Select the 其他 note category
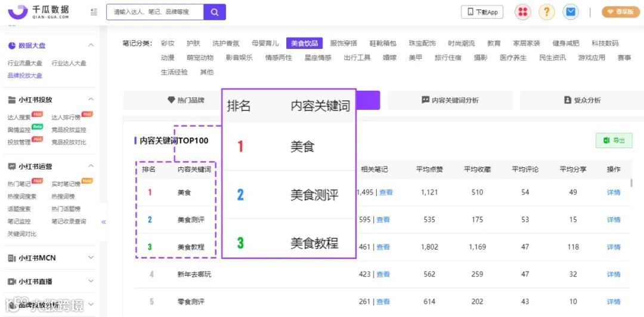This screenshot has height=317, width=644. coord(206,72)
